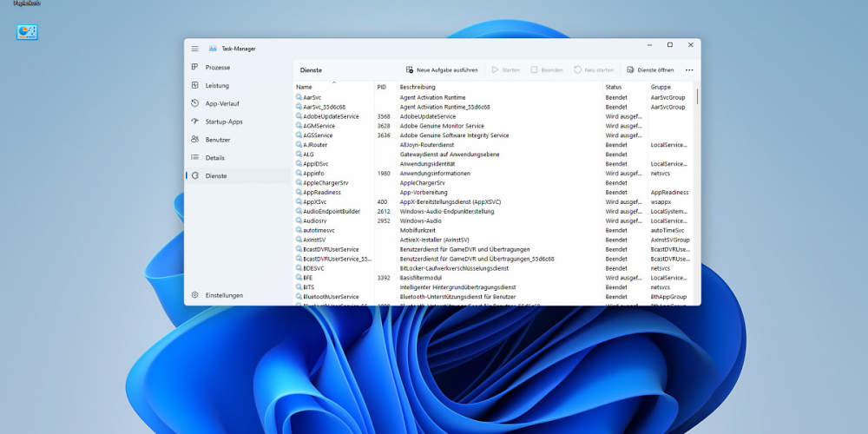Screen dimensions: 868x434
Task: Click the Starten toolbar button
Action: (506, 70)
